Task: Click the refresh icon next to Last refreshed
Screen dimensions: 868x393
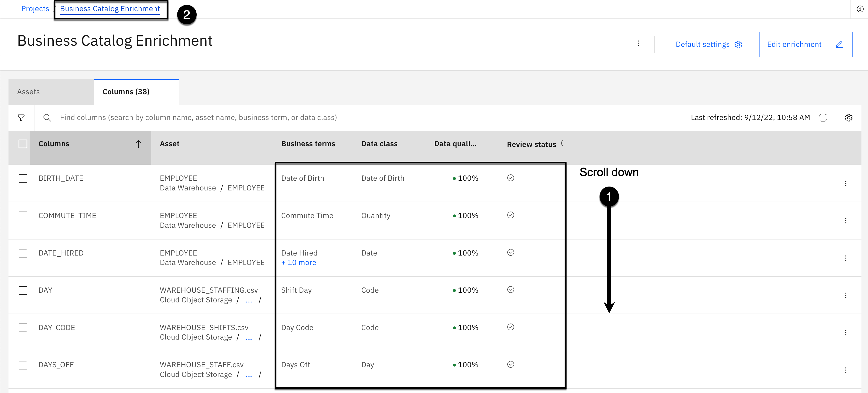Action: pyautogui.click(x=823, y=118)
